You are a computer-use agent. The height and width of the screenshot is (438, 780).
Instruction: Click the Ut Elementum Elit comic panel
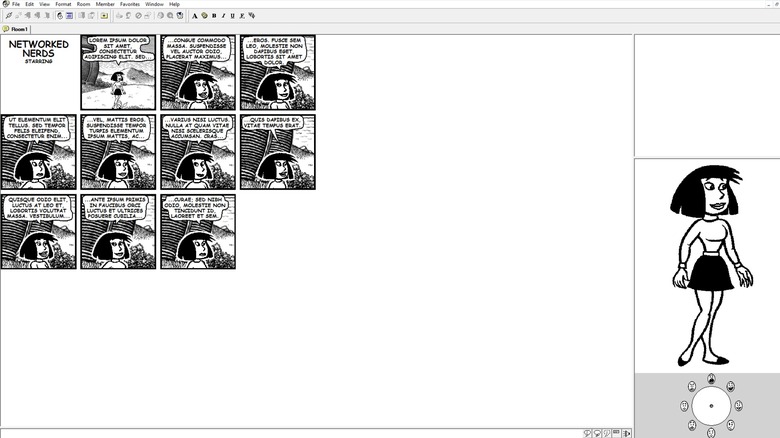(39, 152)
